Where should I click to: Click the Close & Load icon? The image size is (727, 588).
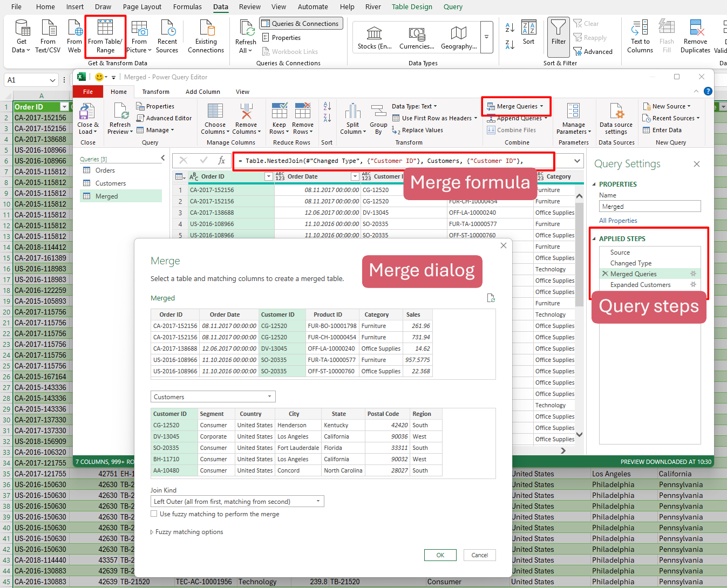pos(87,112)
